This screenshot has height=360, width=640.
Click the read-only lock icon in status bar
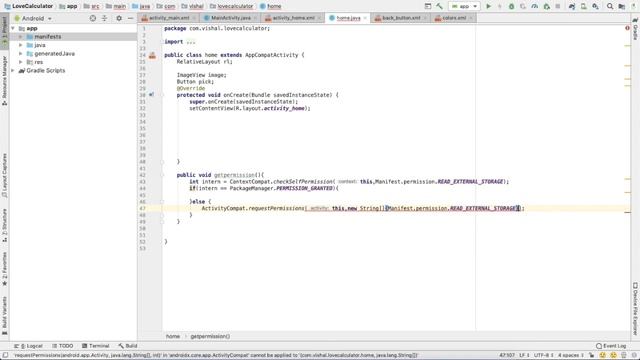[592, 356]
